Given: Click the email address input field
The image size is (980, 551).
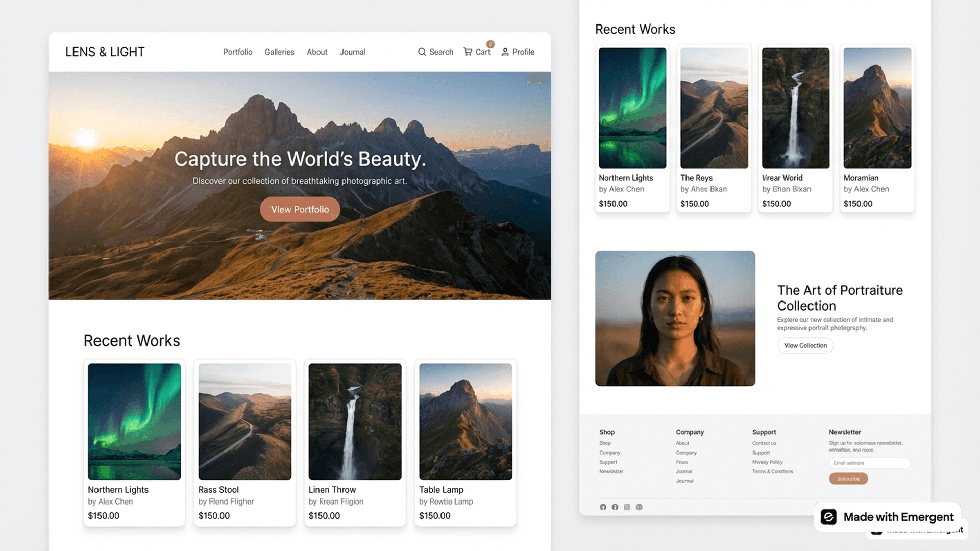Looking at the screenshot, I should 869,463.
